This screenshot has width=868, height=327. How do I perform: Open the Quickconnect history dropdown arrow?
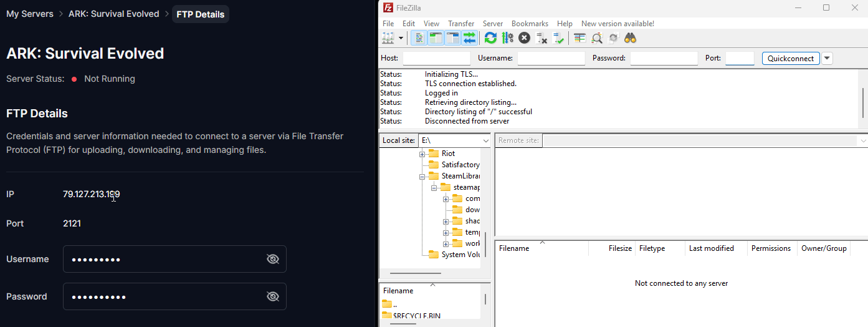[827, 58]
